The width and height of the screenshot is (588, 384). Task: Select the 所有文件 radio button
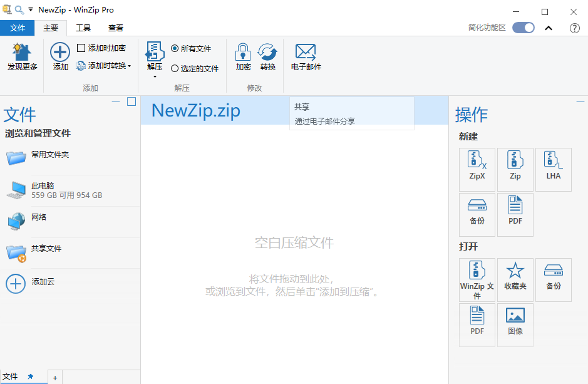[x=175, y=48]
